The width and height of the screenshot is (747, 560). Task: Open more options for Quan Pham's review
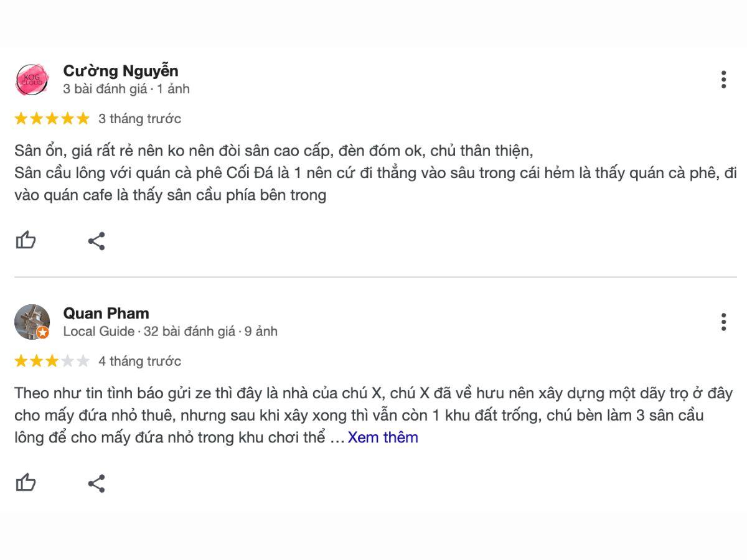pos(723,322)
